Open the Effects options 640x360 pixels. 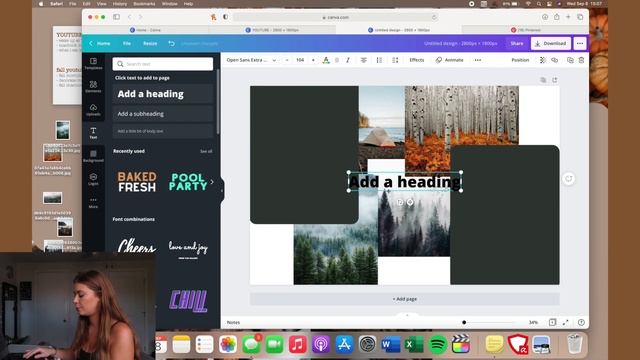tap(417, 60)
